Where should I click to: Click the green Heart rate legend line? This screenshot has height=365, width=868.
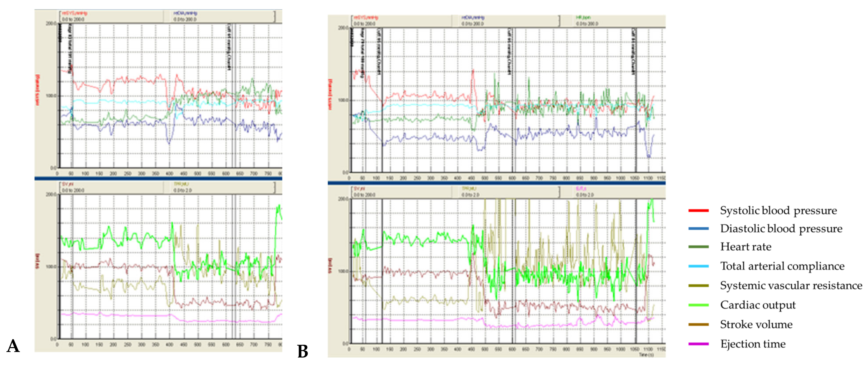point(698,247)
